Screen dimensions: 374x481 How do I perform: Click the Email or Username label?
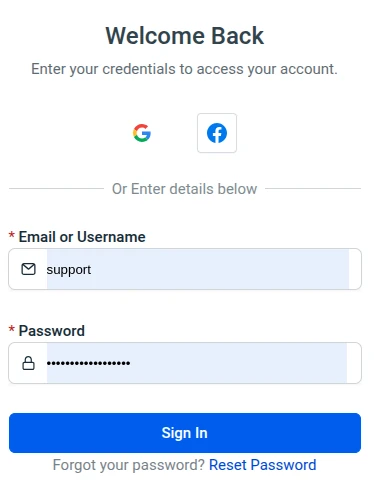tap(82, 237)
